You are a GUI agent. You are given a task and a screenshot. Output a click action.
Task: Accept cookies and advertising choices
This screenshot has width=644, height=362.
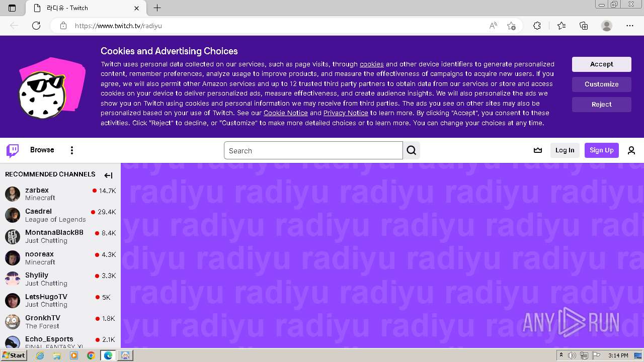[602, 64]
